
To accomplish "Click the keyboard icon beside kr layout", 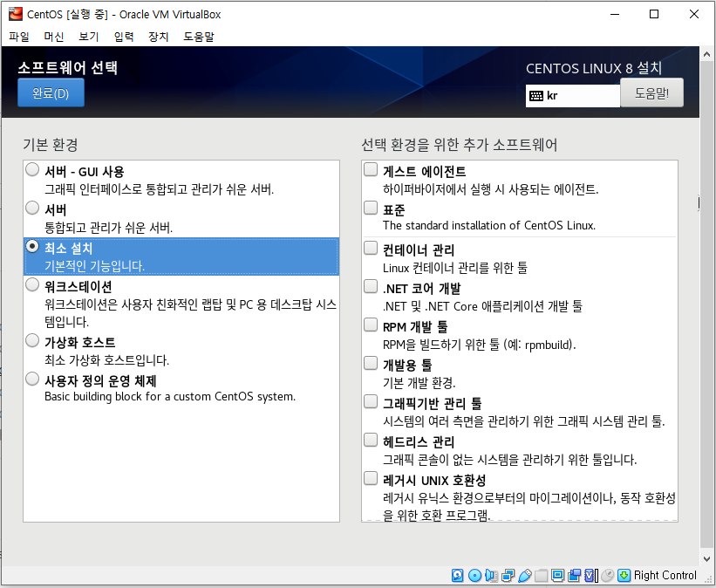I will (x=536, y=95).
